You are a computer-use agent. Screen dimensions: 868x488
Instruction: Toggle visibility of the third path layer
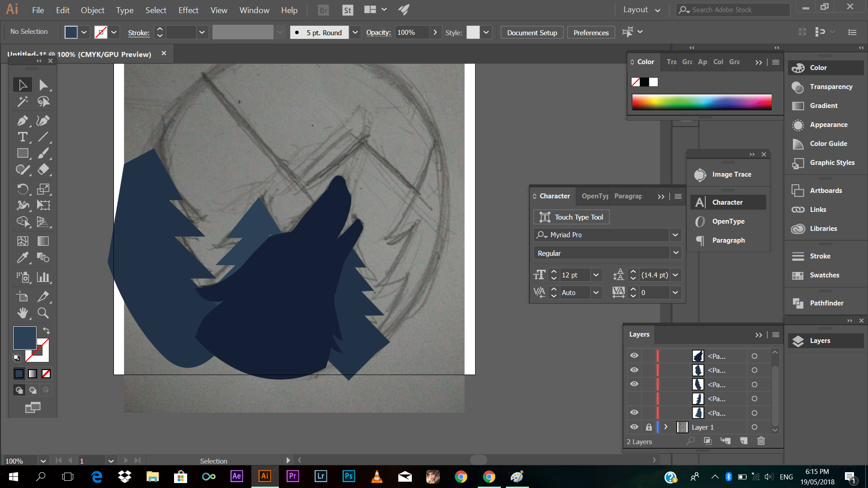(x=634, y=384)
